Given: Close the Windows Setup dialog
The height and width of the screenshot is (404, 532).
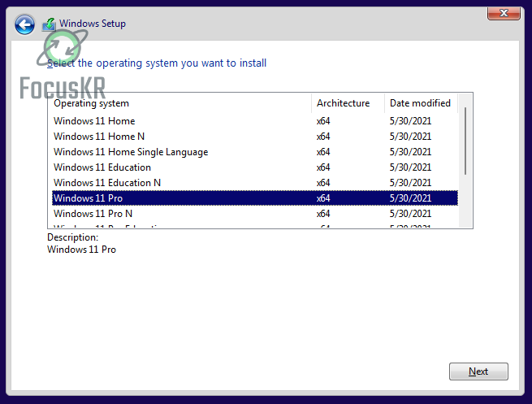Looking at the screenshot, I should tap(504, 13).
